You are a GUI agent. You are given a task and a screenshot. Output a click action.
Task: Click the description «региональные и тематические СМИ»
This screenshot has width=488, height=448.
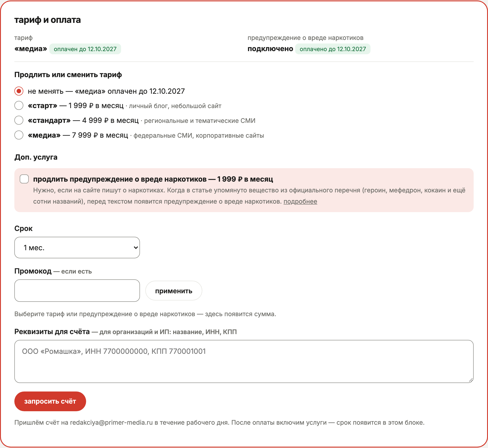pyautogui.click(x=200, y=121)
